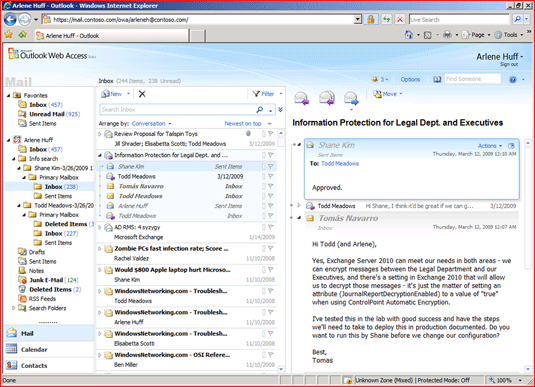
Task: Open the browser Tools menu
Action: (x=509, y=35)
